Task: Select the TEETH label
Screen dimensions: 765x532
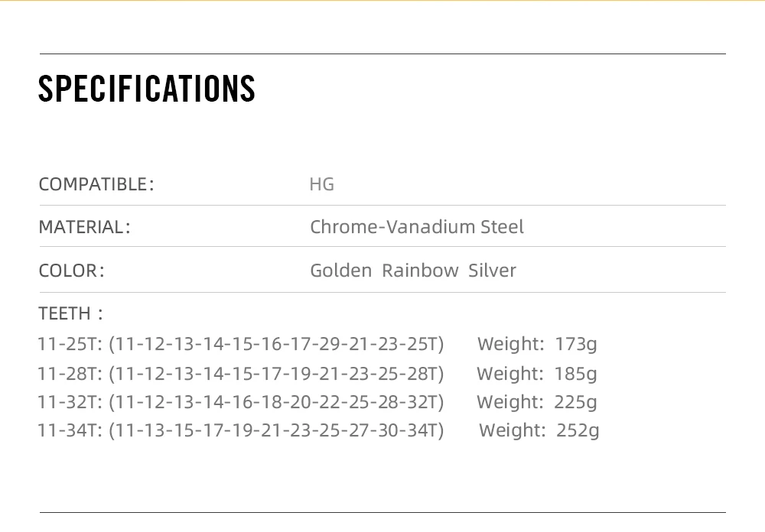Action: click(70, 313)
